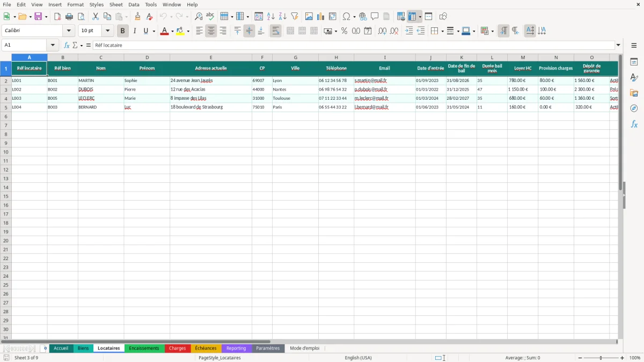Switch to the Encaissements sheet tab
This screenshot has width=644, height=362.
point(144,348)
